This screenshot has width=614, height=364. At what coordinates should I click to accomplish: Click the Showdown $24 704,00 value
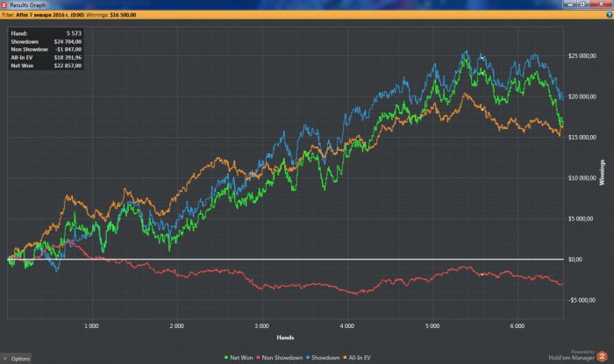click(68, 41)
